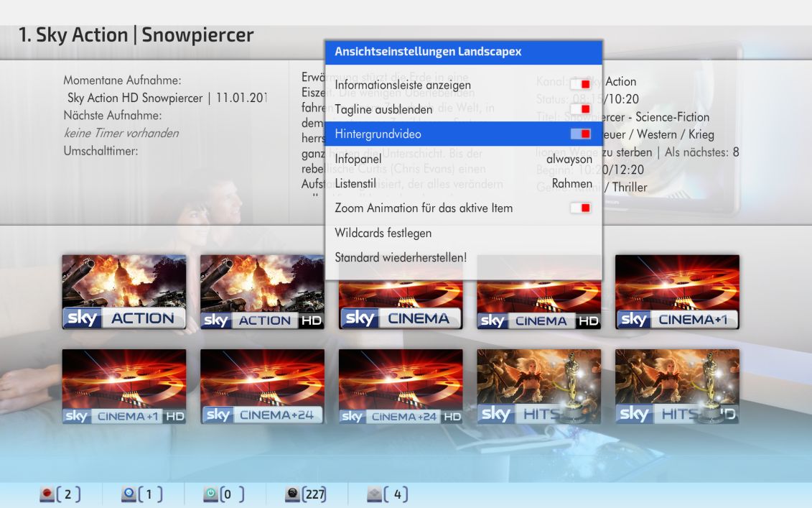Click the black disc status icon
The image size is (812, 508).
[x=292, y=494]
